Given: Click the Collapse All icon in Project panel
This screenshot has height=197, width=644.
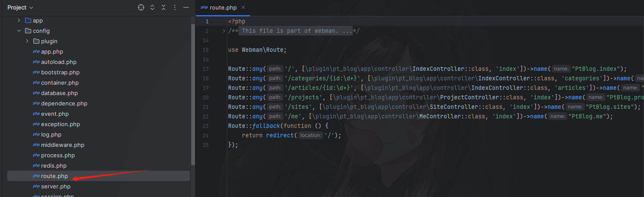Looking at the screenshot, I should 164,7.
